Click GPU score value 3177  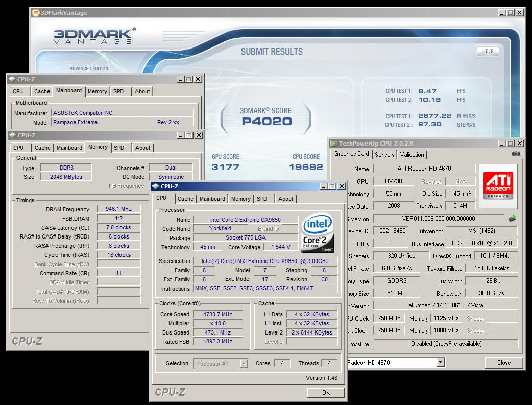[225, 167]
